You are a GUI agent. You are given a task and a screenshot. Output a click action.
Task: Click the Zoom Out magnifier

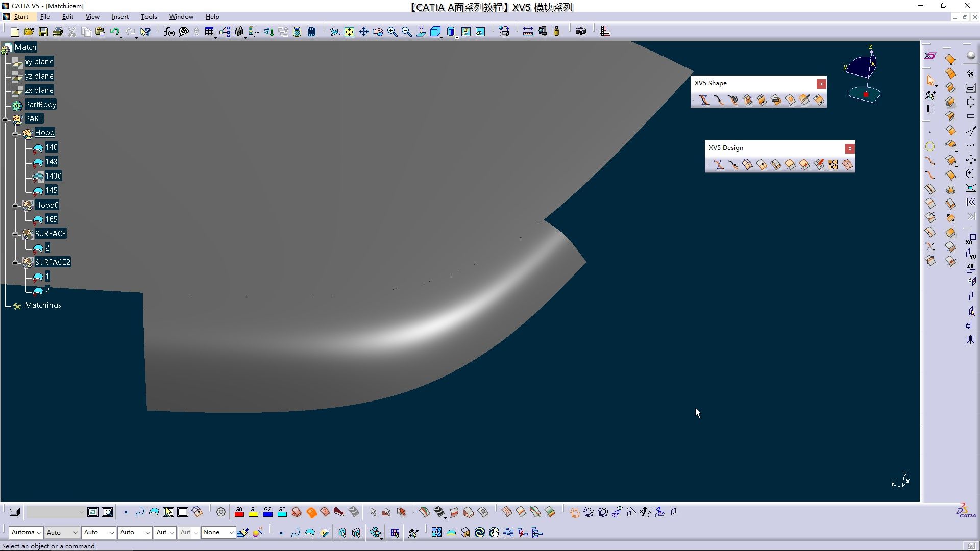[407, 32]
